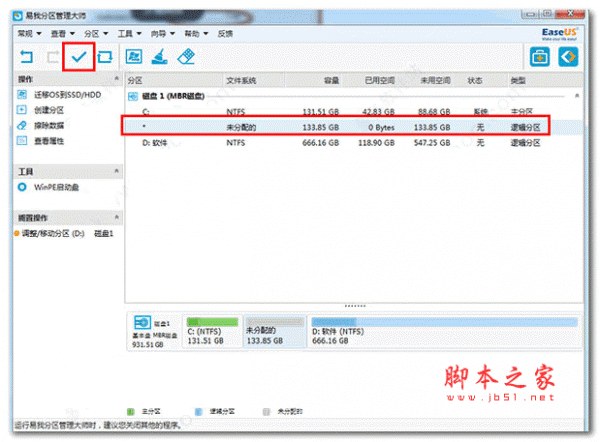
Task: Click the app icon in the title bar
Action: (x=18, y=16)
